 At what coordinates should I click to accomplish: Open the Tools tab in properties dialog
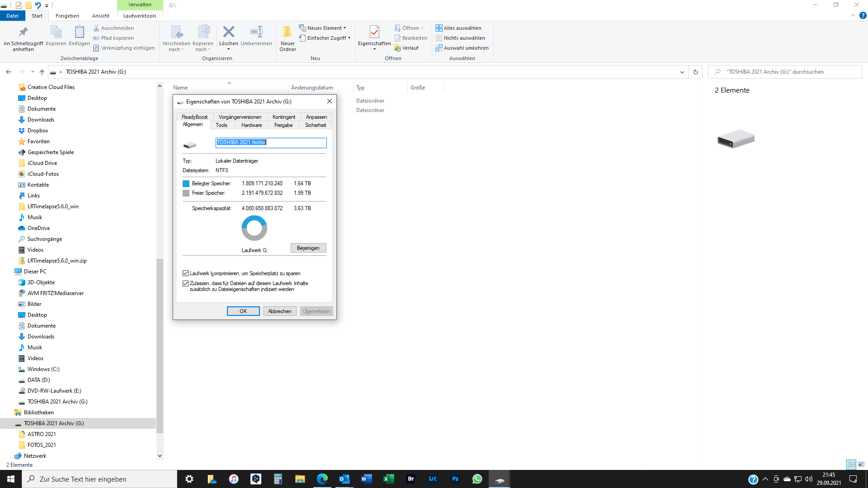point(222,125)
